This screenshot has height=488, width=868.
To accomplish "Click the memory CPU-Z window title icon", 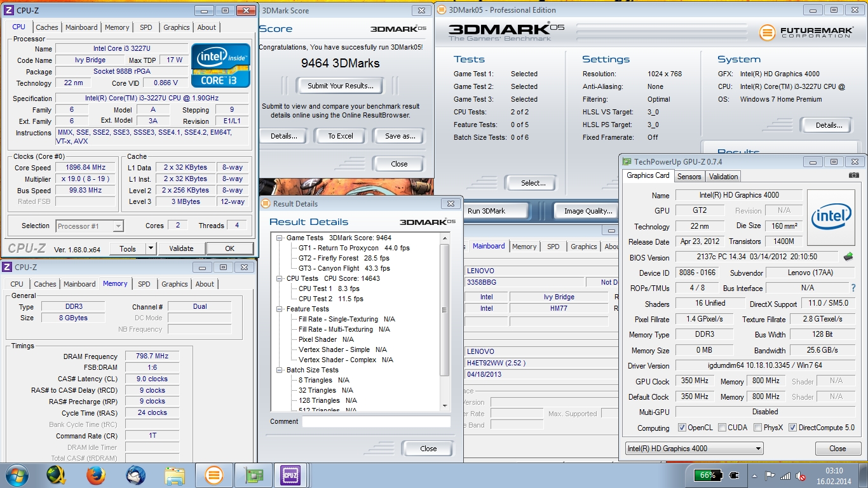I will 7,267.
